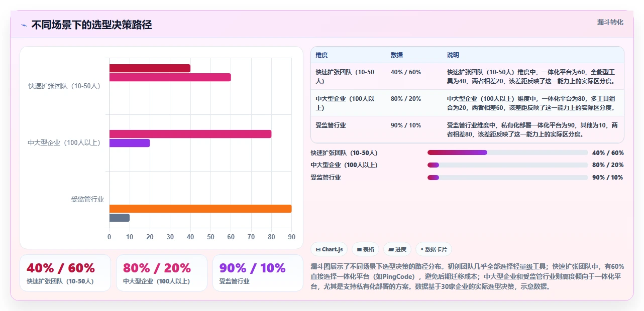
Task: Open the 90% / 10% data card
Action: tap(258, 273)
